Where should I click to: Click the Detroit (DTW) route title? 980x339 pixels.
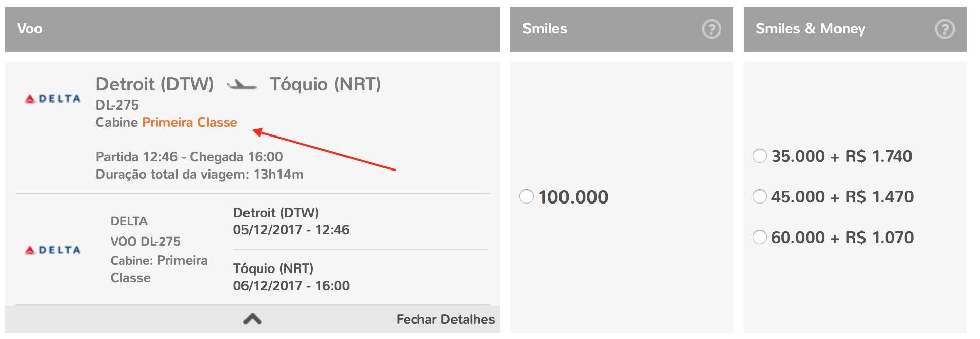point(155,84)
